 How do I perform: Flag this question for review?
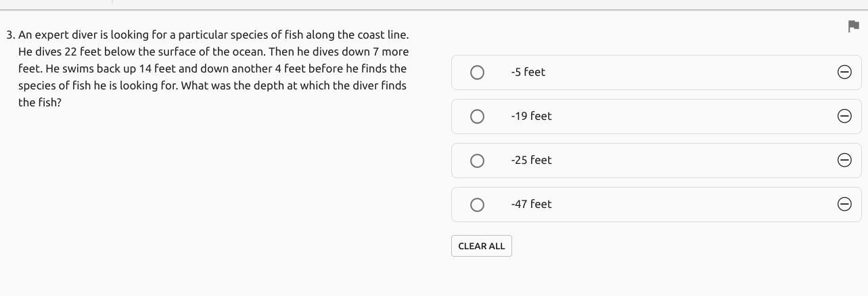click(853, 26)
